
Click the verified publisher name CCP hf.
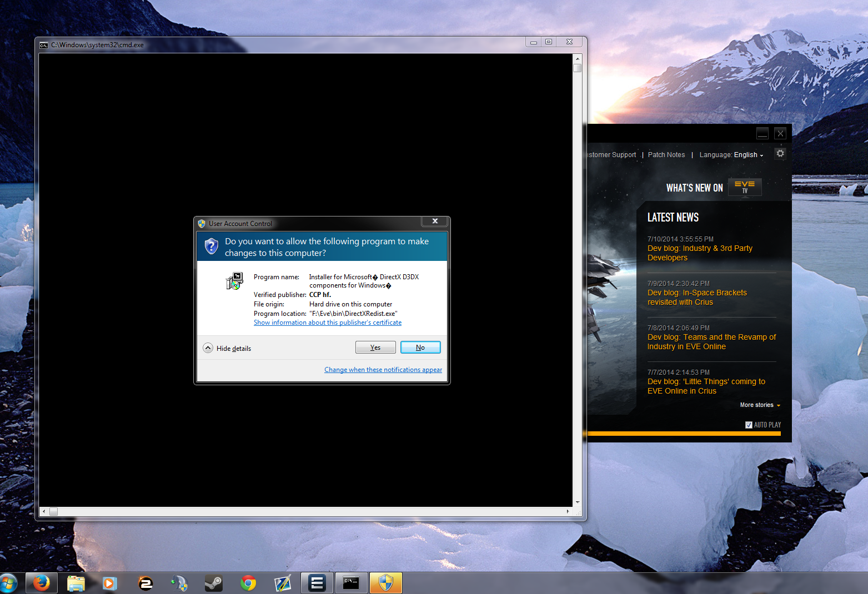(x=320, y=295)
